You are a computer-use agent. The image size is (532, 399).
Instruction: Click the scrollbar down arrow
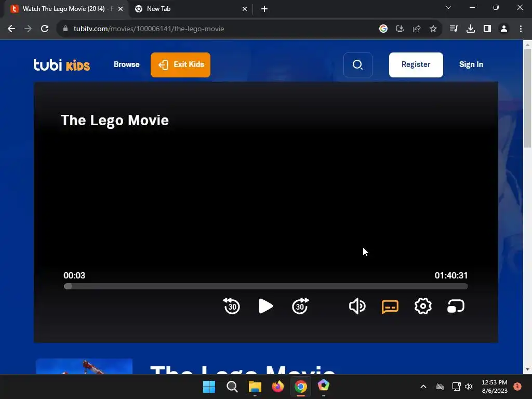tap(528, 369)
